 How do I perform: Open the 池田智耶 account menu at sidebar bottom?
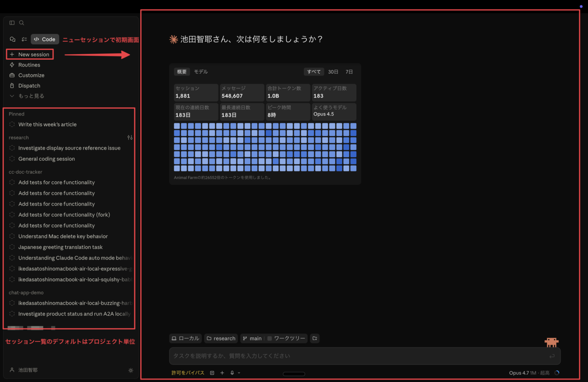[24, 370]
